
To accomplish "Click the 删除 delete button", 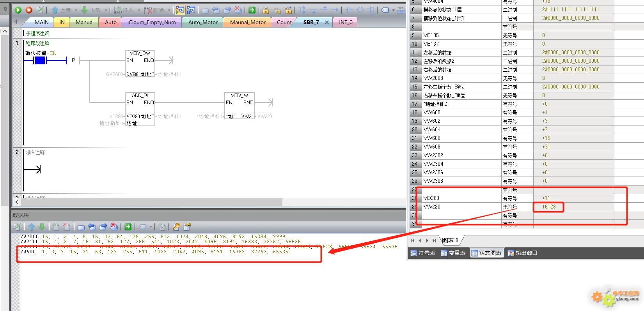I will click(x=154, y=10).
